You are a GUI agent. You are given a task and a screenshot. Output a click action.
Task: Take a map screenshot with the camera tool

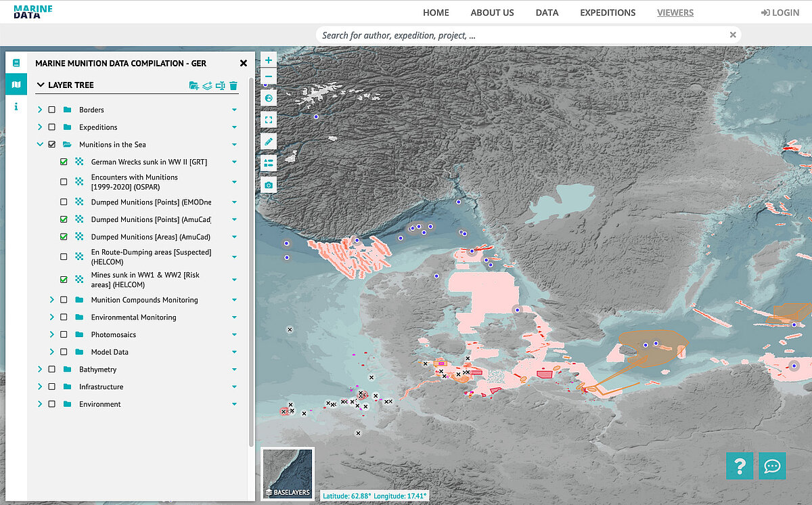pos(268,184)
